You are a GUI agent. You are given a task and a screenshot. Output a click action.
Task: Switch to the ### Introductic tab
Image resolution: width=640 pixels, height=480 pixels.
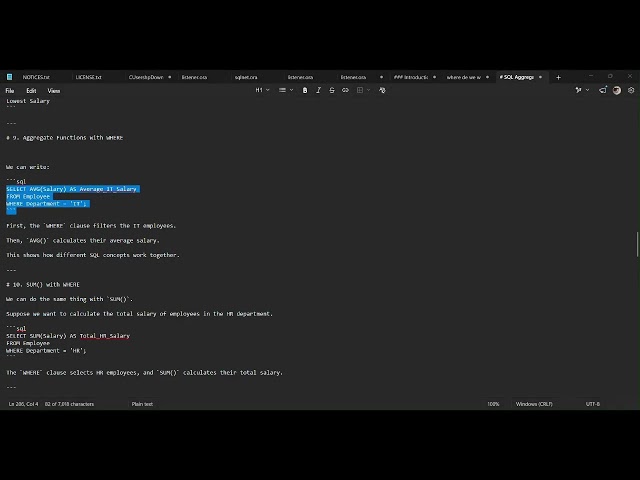411,77
